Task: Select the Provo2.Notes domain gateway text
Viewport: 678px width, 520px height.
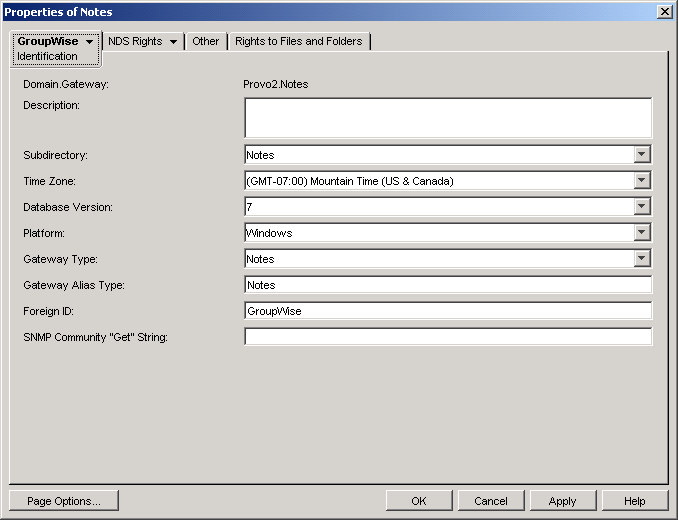Action: (275, 84)
